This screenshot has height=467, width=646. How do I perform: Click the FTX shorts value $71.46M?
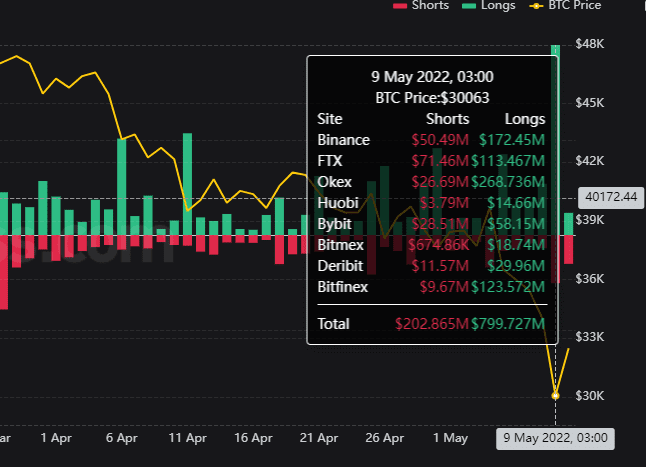click(x=440, y=161)
